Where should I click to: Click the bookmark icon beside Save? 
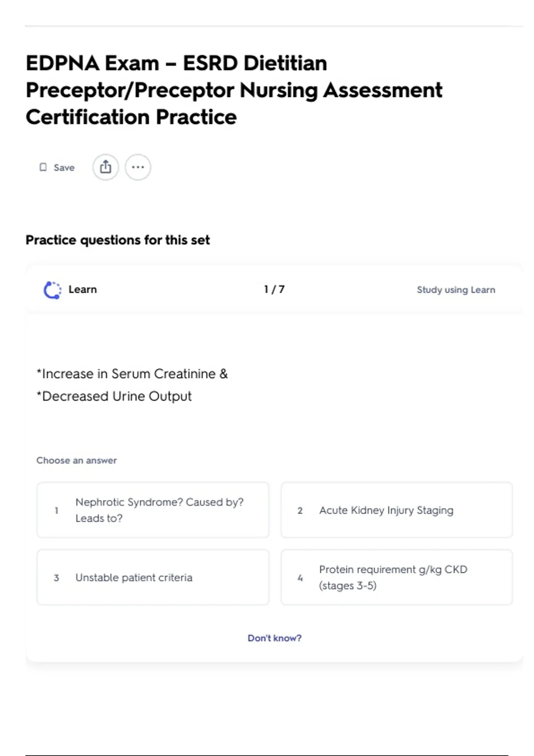43,167
